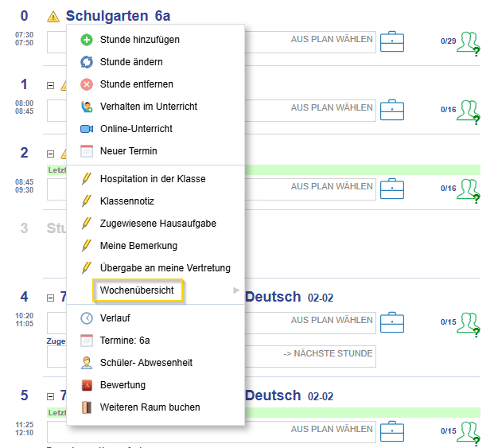Click the red X Stunde entfernen icon
This screenshot has height=448, width=490.
click(x=87, y=84)
